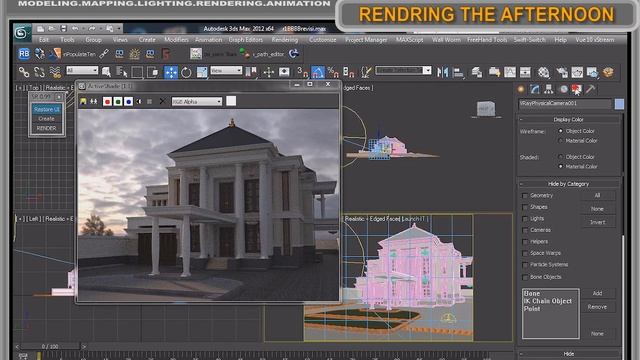The height and width of the screenshot is (360, 640).
Task: Select Wireframe Material Color radio button
Action: 560,140
